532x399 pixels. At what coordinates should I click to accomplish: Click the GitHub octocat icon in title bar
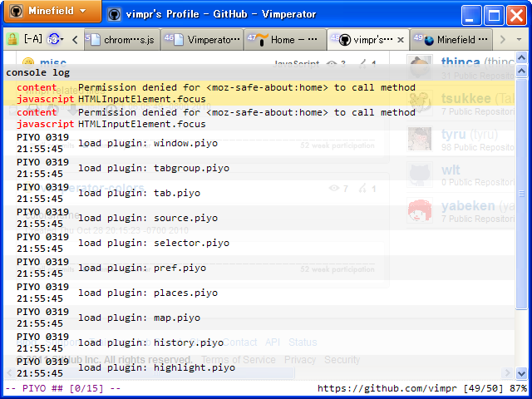click(x=115, y=14)
